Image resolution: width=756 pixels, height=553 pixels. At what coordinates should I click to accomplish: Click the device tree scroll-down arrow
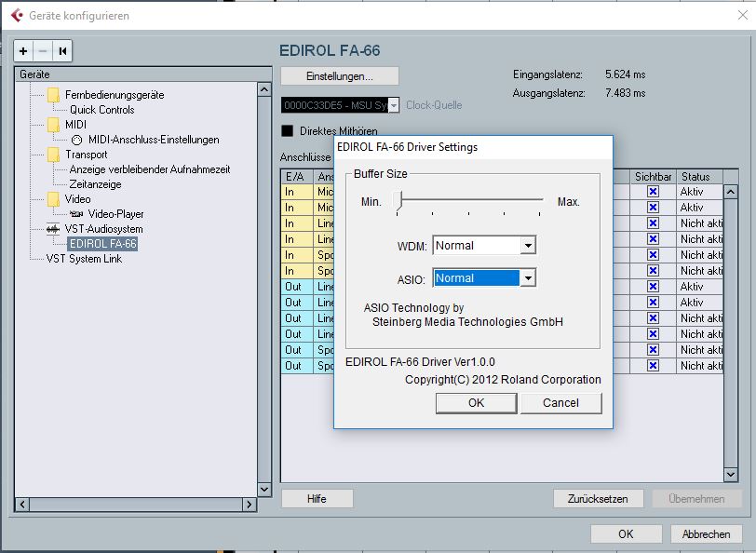[x=264, y=490]
